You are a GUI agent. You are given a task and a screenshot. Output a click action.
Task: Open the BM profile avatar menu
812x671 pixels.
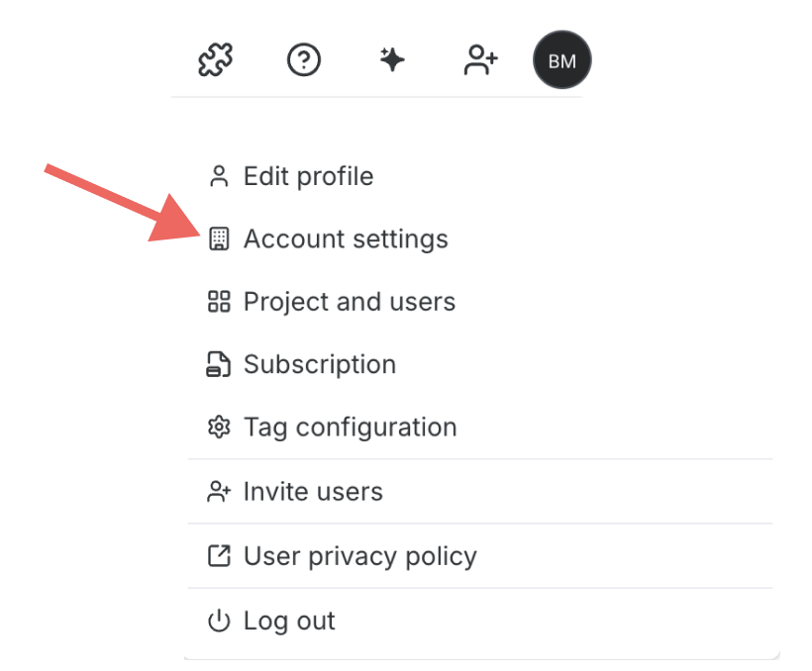point(561,60)
